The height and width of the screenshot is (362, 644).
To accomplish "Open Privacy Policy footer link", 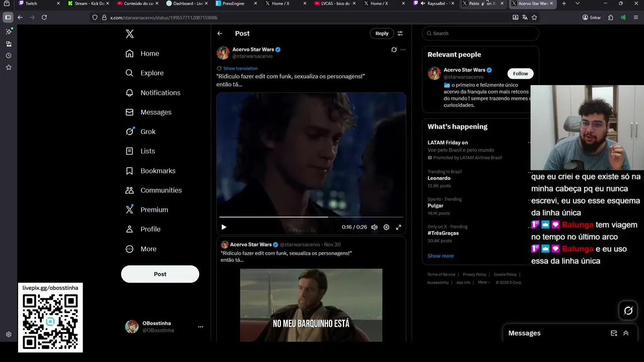I will coord(474,275).
